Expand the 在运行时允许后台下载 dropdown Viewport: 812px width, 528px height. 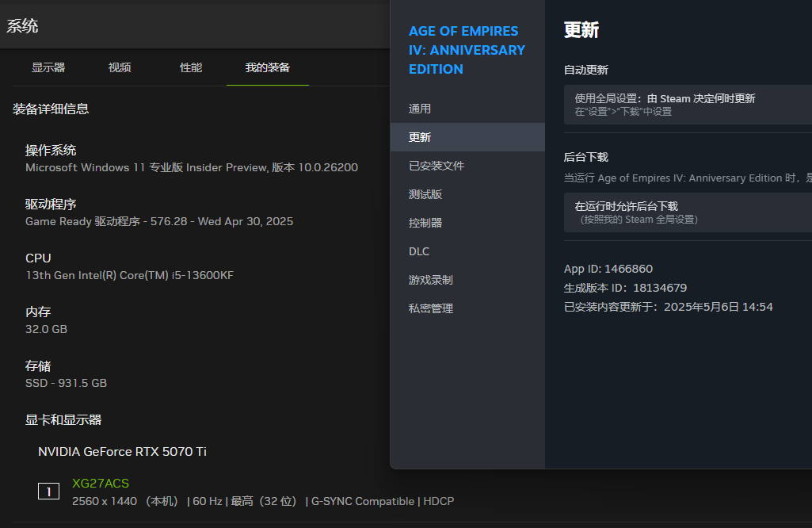tap(688, 212)
